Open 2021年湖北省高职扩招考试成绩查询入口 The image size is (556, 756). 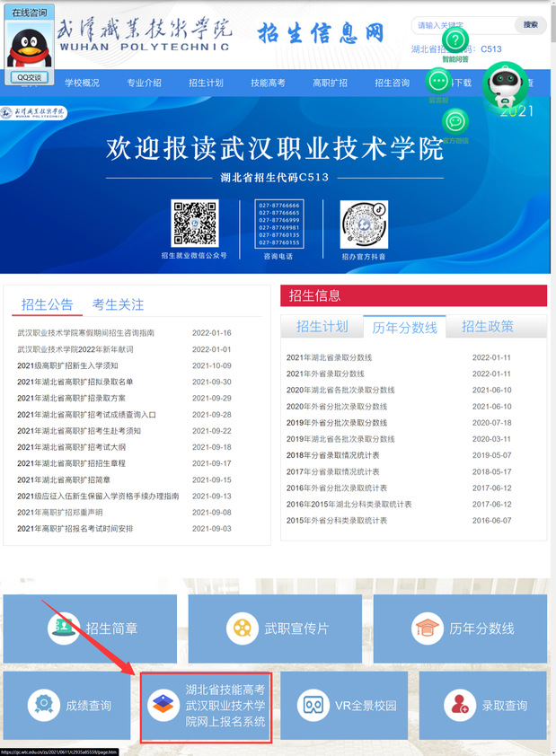point(87,415)
